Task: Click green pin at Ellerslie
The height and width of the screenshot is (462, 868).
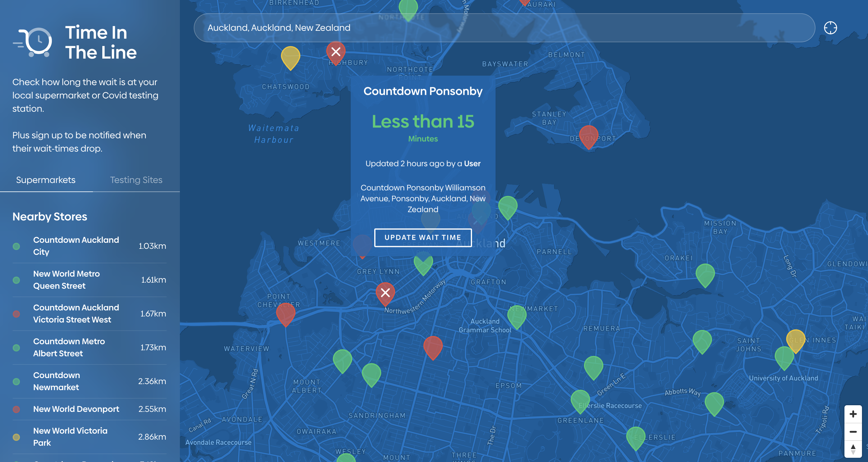Action: 636,438
